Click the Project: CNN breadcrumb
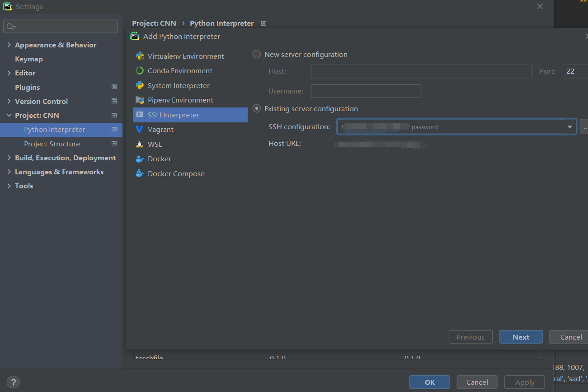588x392 pixels. tap(154, 23)
